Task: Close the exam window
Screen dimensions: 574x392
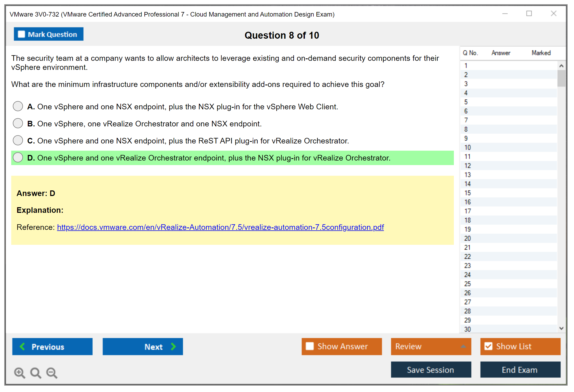Action: click(553, 14)
